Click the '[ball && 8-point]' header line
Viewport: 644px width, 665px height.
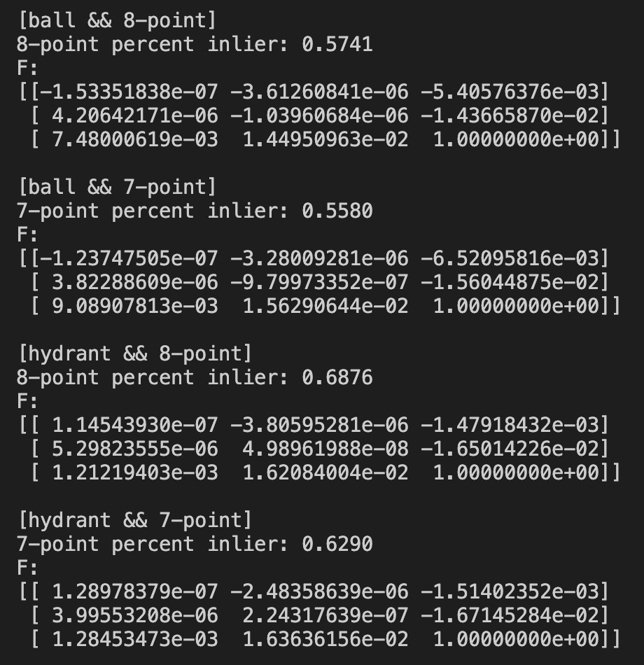(x=118, y=20)
